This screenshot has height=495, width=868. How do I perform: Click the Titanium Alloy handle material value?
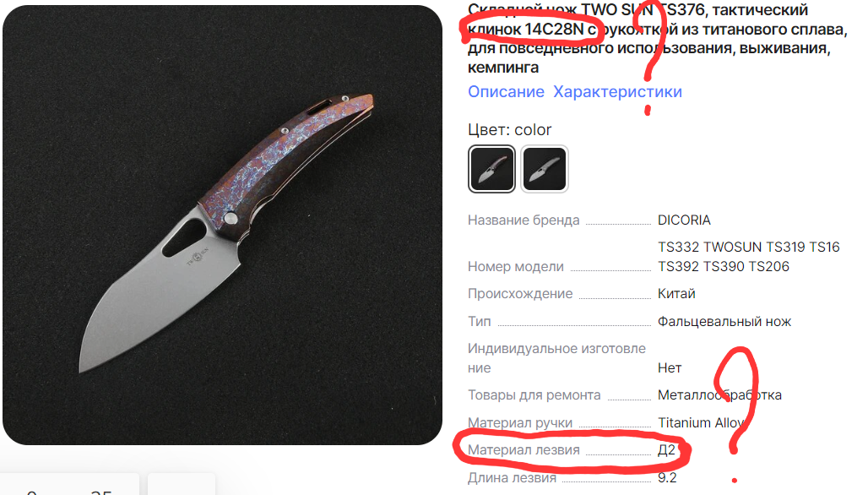point(702,423)
